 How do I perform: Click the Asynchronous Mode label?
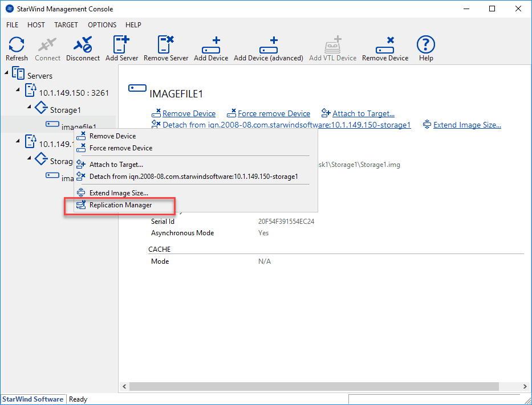182,233
